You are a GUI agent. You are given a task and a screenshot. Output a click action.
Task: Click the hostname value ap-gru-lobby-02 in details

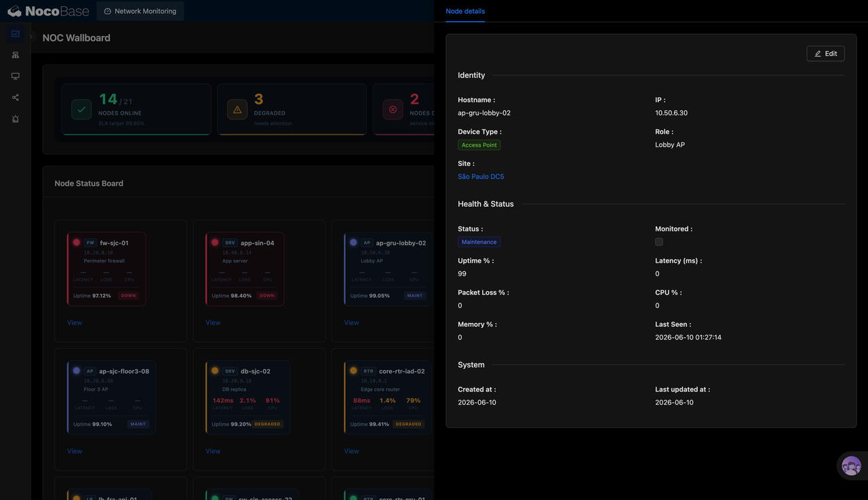pos(484,113)
